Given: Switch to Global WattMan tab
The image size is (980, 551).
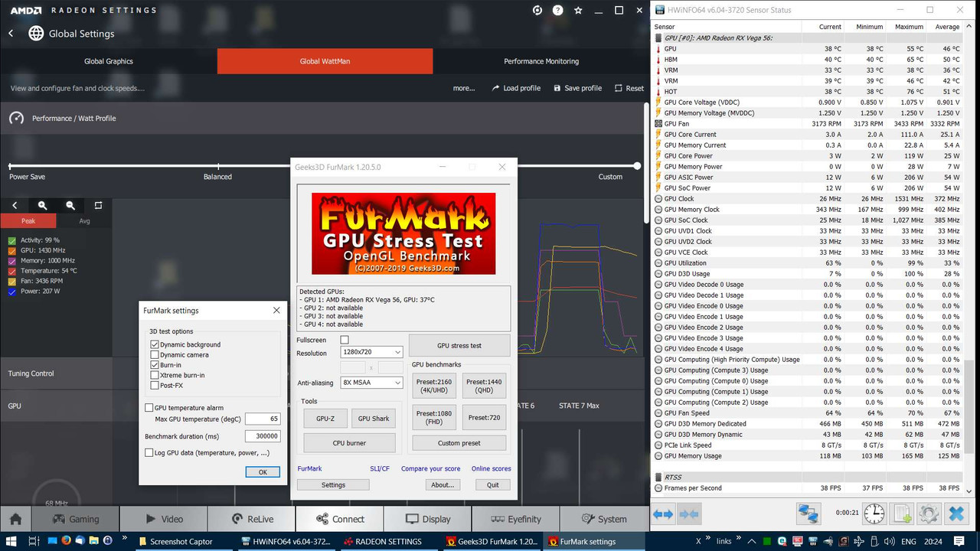Looking at the screenshot, I should pyautogui.click(x=325, y=61).
